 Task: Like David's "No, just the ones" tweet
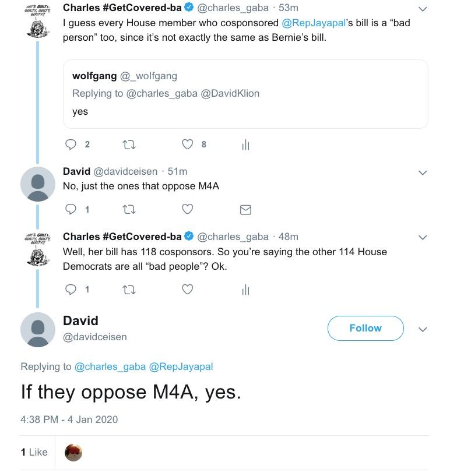(188, 209)
